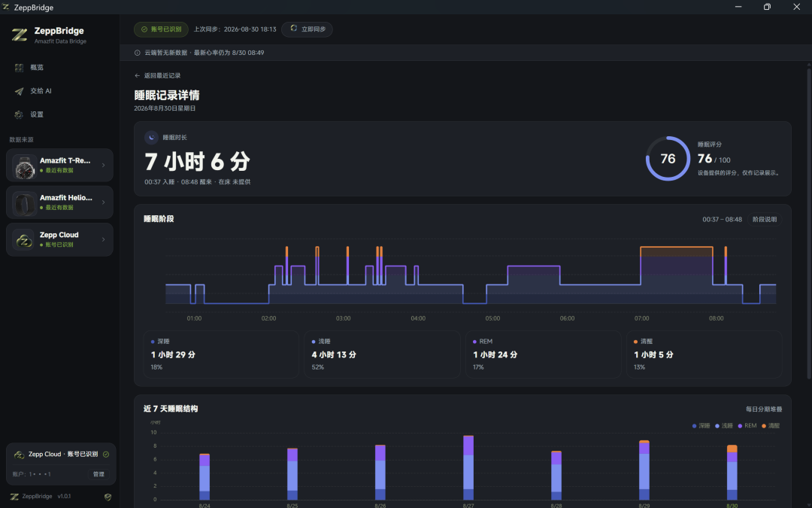Click the 浅睡 legend dot in 7-day chart
The image size is (812, 508).
(717, 426)
